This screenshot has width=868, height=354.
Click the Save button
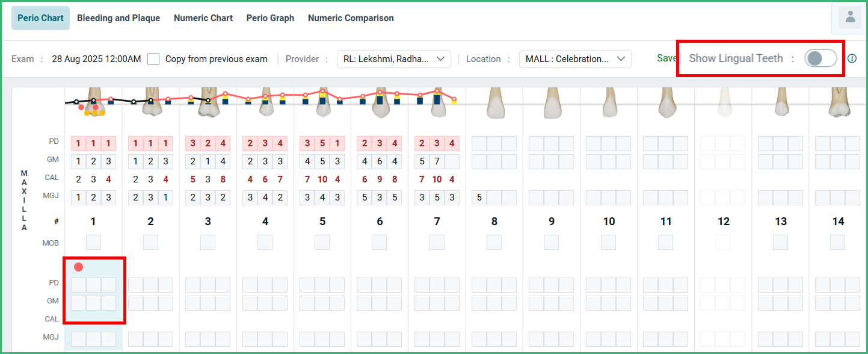coord(666,58)
